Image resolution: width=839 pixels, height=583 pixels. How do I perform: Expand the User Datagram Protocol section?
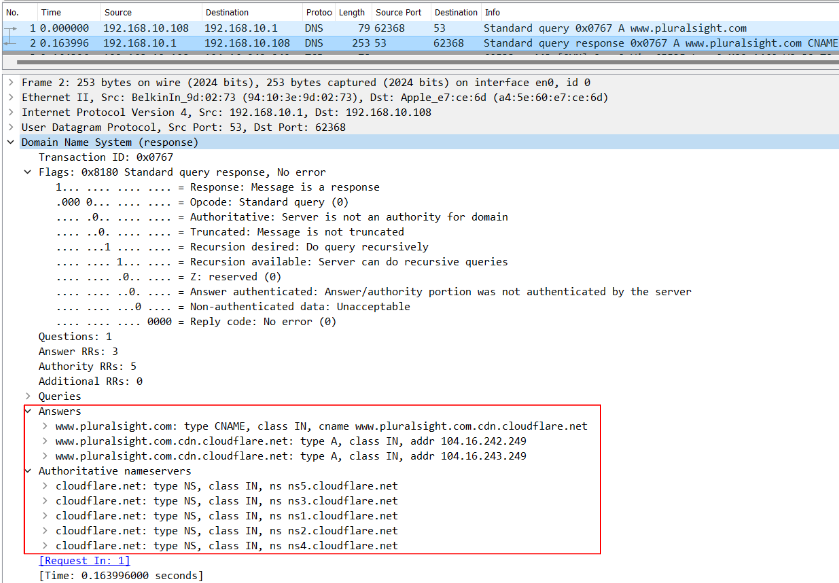(11, 127)
